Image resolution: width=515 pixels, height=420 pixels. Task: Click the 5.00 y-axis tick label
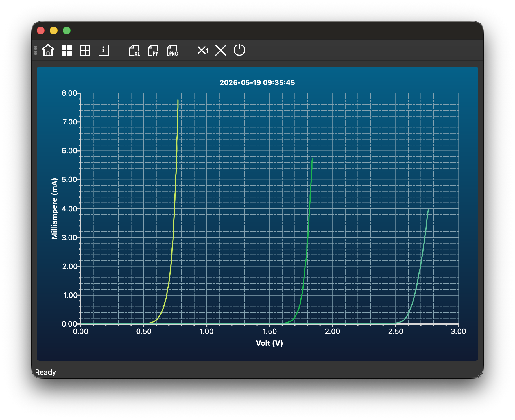(69, 180)
